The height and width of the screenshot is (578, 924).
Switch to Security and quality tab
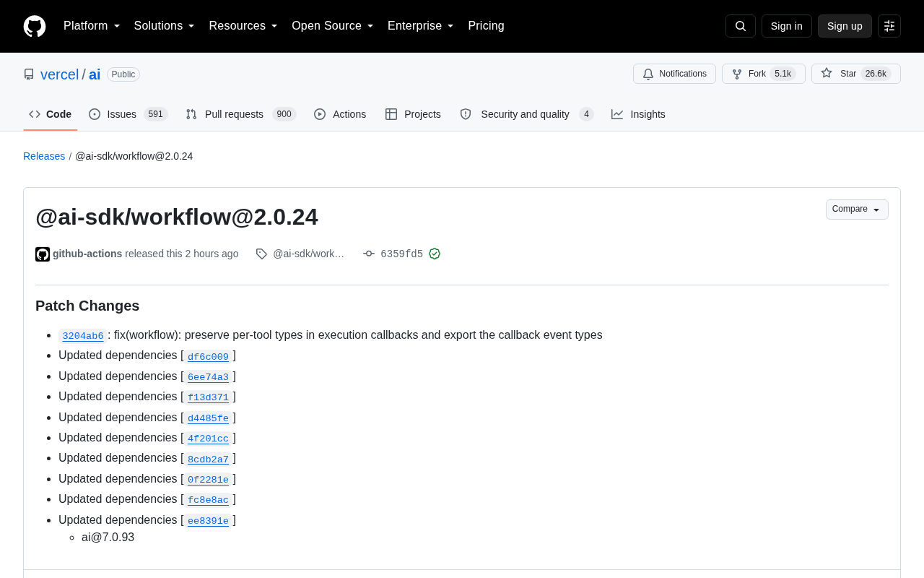point(526,114)
